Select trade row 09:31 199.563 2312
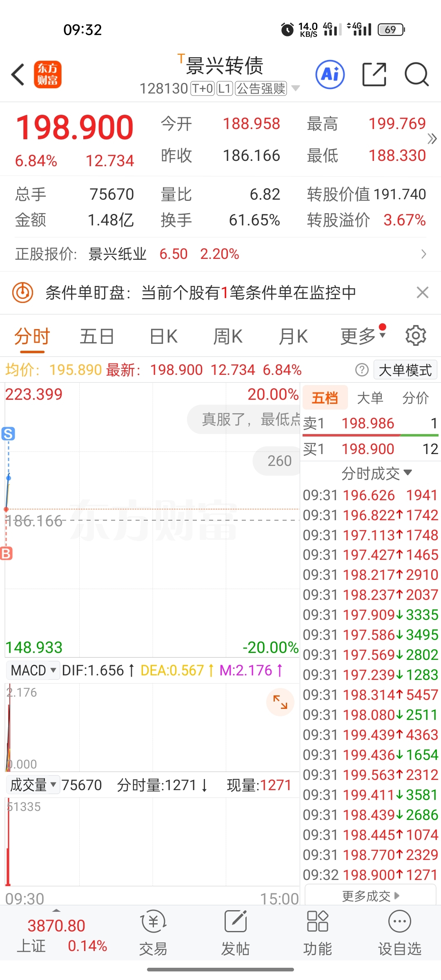 (370, 775)
